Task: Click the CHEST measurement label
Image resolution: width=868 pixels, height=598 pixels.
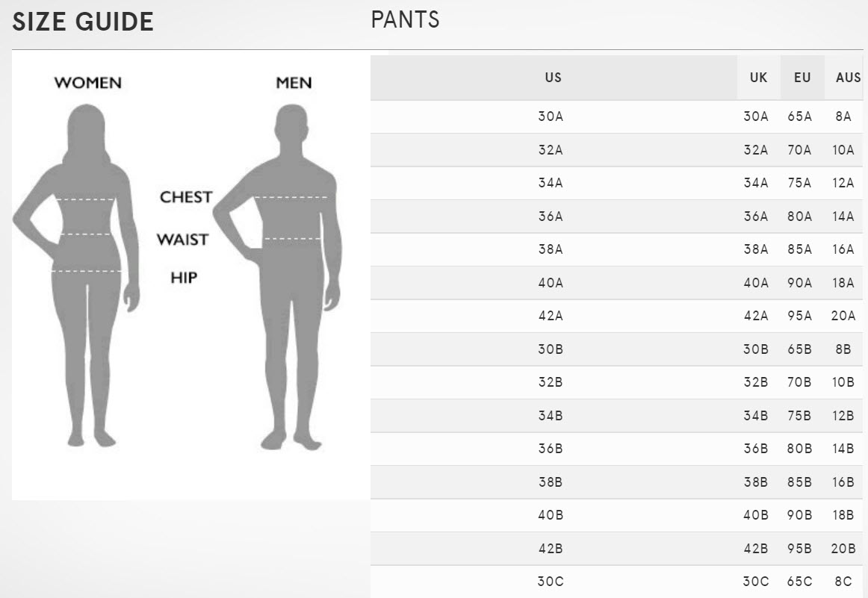Action: (x=186, y=198)
